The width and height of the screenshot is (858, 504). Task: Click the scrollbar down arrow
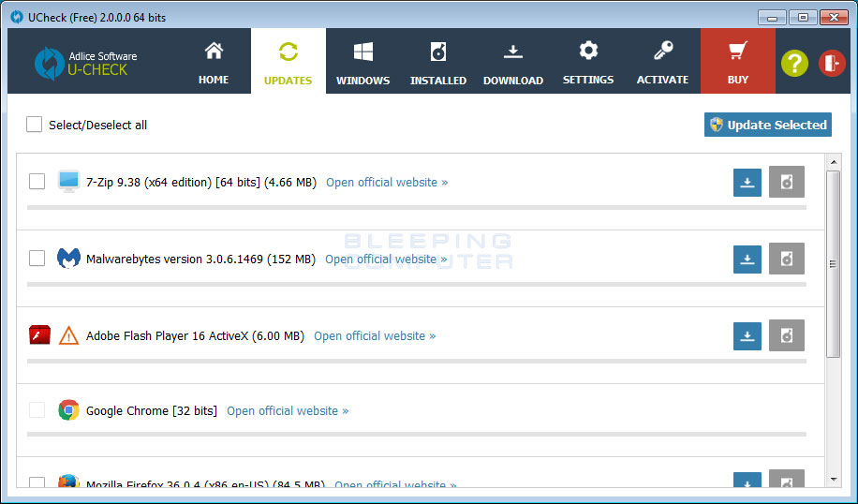click(834, 480)
